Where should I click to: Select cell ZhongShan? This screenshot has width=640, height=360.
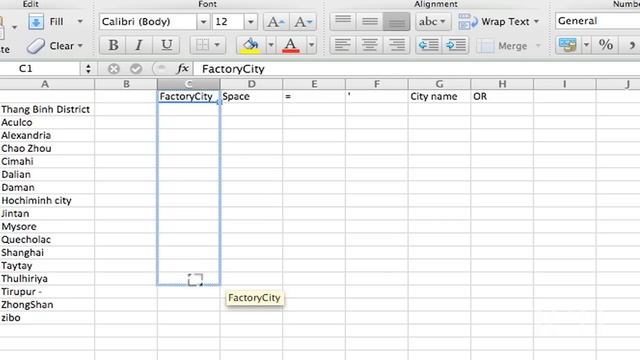coord(47,304)
